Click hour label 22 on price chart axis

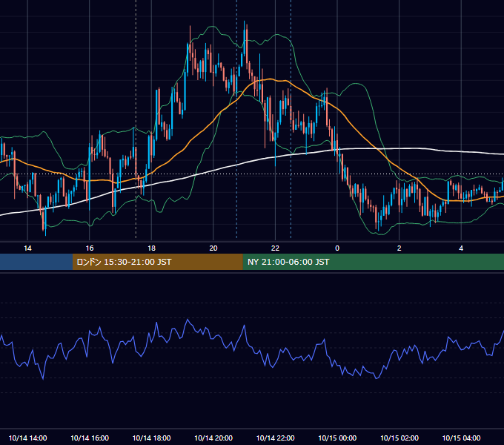275,248
